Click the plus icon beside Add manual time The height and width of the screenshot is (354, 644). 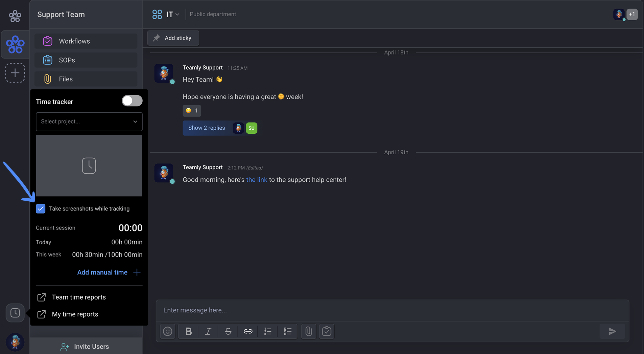click(x=137, y=272)
